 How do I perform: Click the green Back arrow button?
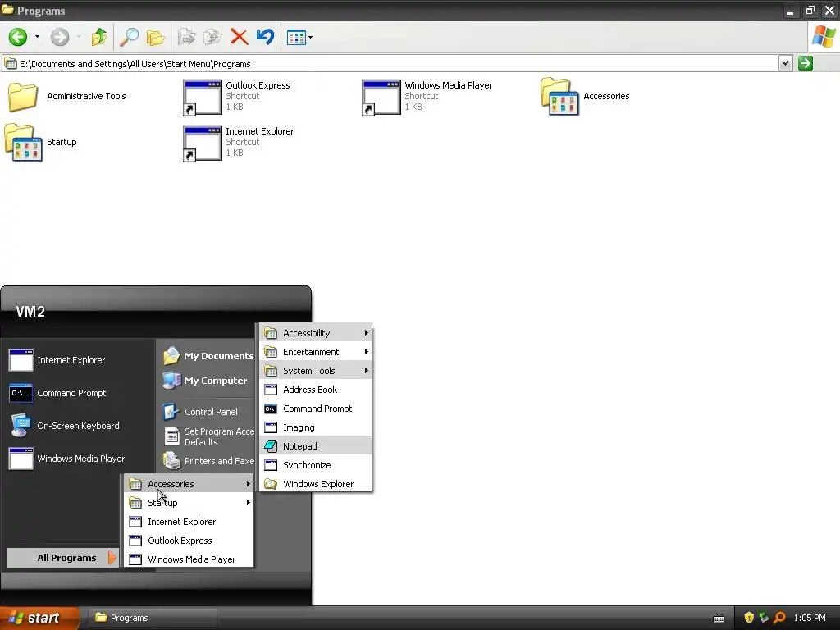tap(18, 37)
